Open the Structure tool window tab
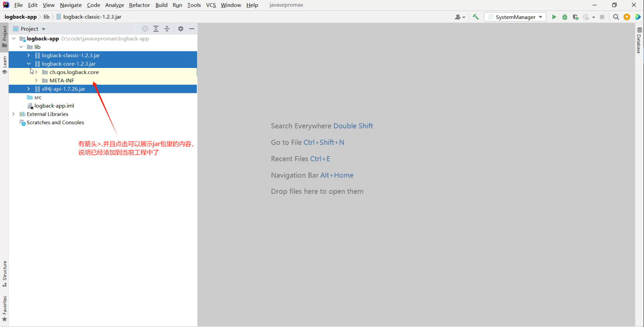This screenshot has height=327, width=644. pos(5,273)
